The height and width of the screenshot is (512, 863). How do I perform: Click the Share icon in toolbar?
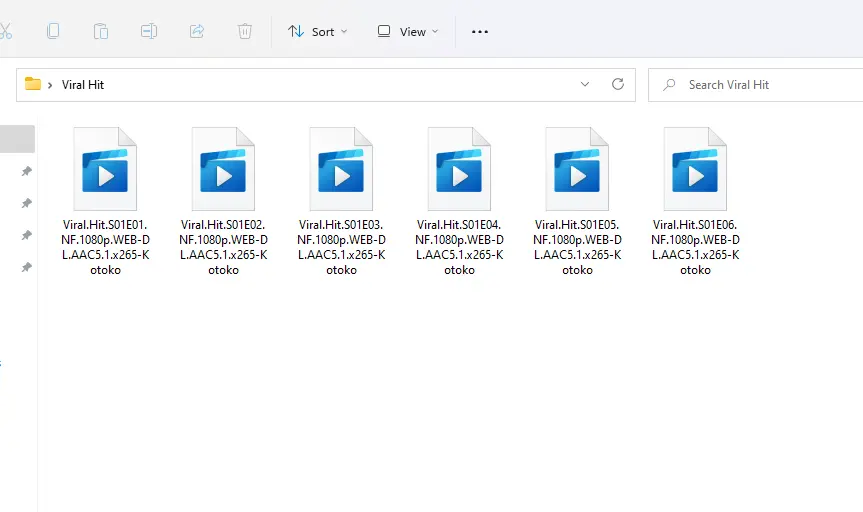(196, 31)
